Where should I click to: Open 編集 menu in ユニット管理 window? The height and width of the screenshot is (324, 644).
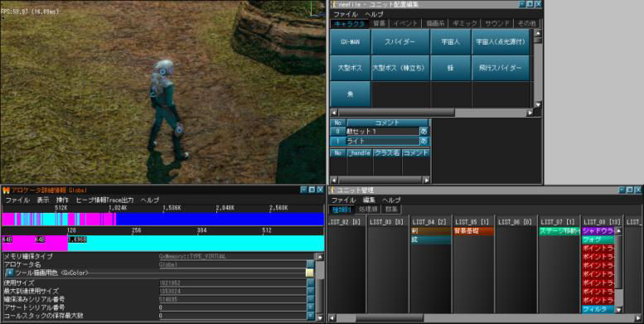click(369, 200)
